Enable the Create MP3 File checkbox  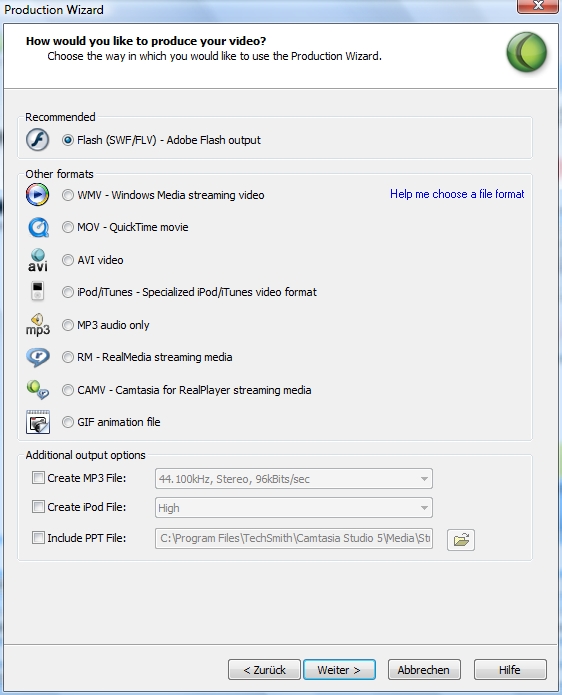(x=39, y=478)
